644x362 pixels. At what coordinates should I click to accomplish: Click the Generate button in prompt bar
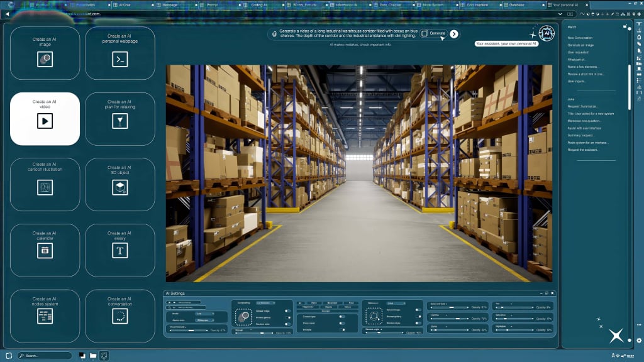(434, 33)
